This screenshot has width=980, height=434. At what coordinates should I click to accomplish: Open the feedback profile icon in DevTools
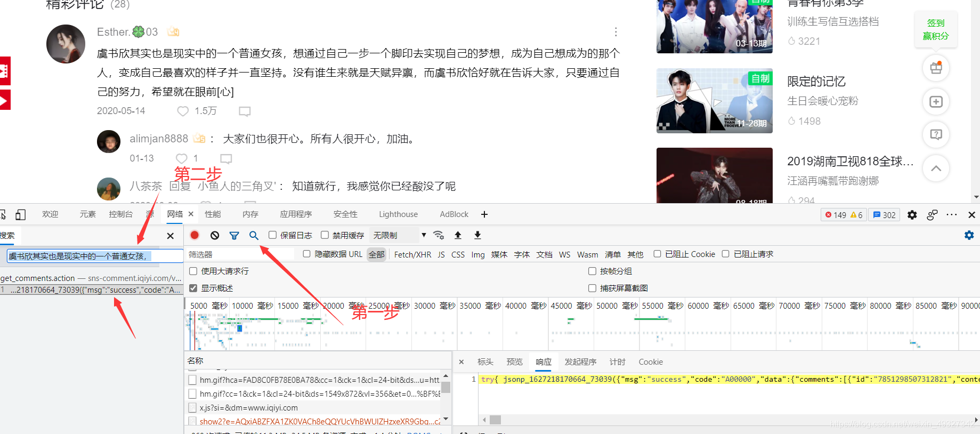[x=932, y=215]
